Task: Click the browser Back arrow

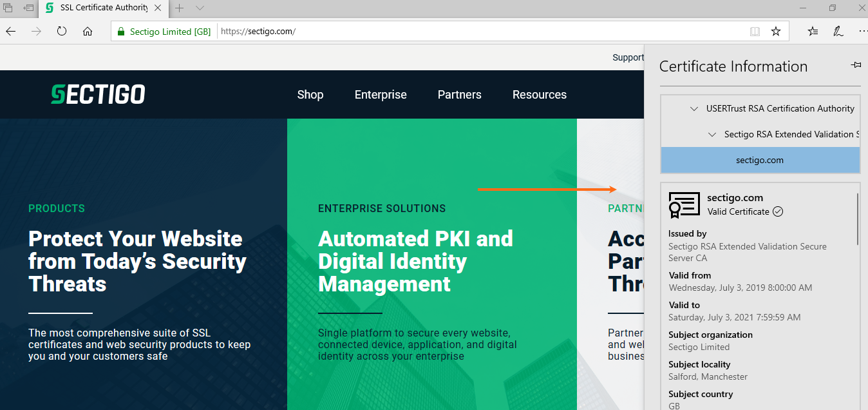Action: [11, 31]
